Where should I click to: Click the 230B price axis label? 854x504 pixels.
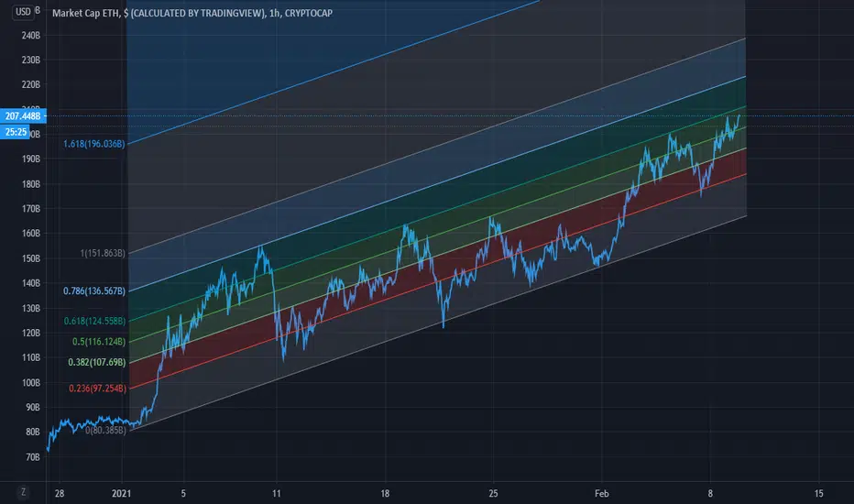coord(31,60)
